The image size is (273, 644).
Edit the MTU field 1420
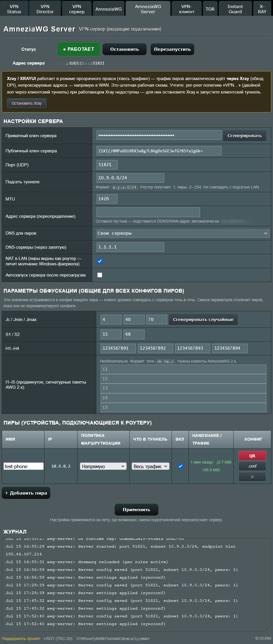(x=107, y=199)
